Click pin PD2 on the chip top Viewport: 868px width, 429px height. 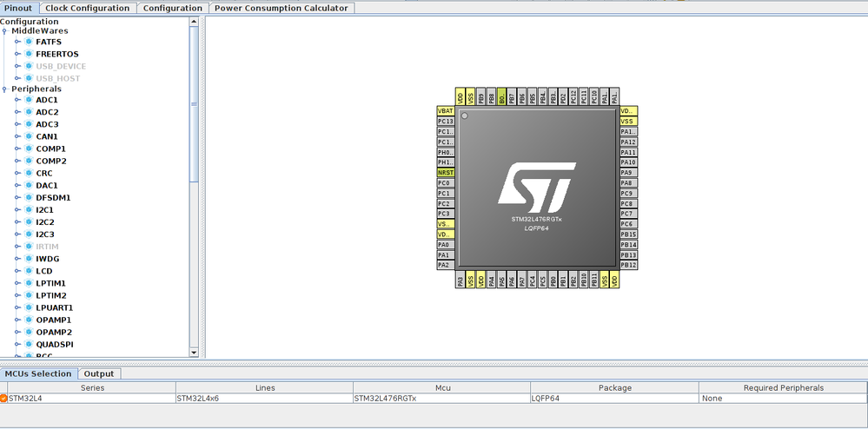(x=563, y=96)
